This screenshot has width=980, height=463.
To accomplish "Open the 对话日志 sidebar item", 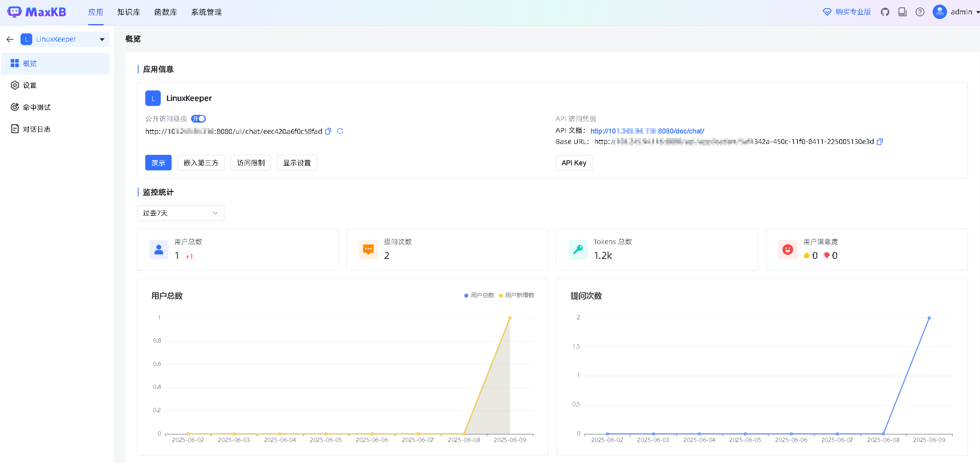I will coord(36,129).
